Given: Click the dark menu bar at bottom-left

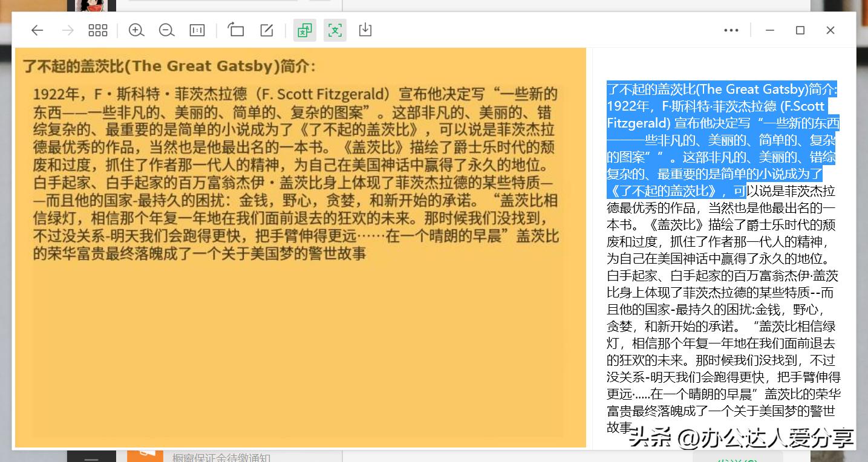Looking at the screenshot, I should click(91, 458).
